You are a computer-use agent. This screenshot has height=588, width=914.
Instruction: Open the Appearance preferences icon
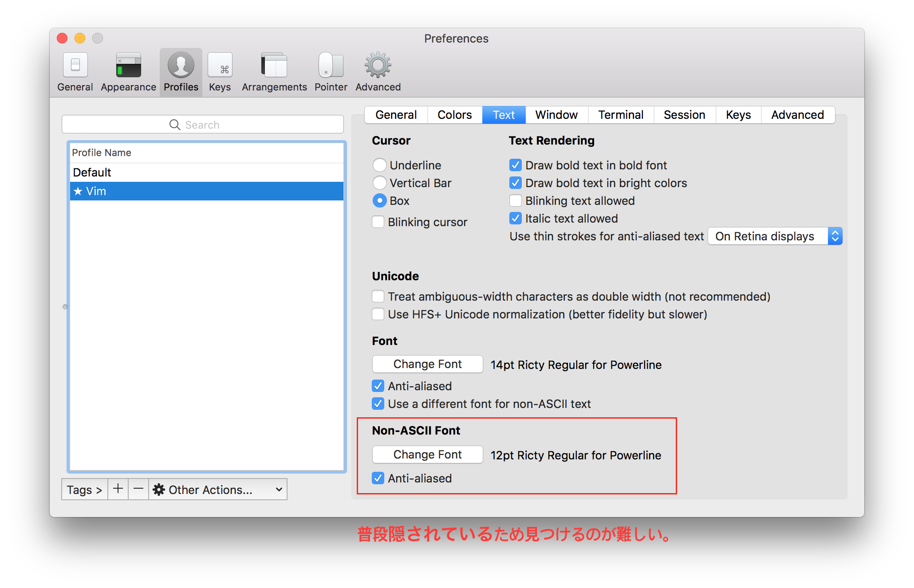128,71
